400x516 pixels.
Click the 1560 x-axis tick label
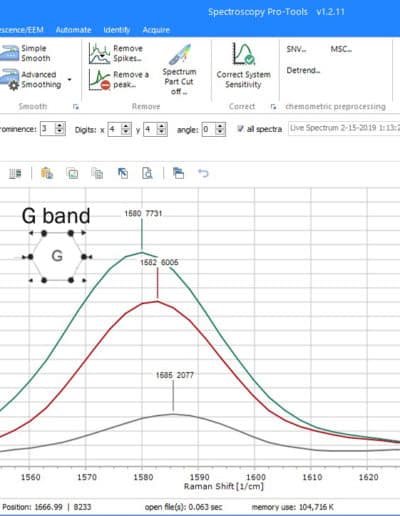pyautogui.click(x=30, y=477)
